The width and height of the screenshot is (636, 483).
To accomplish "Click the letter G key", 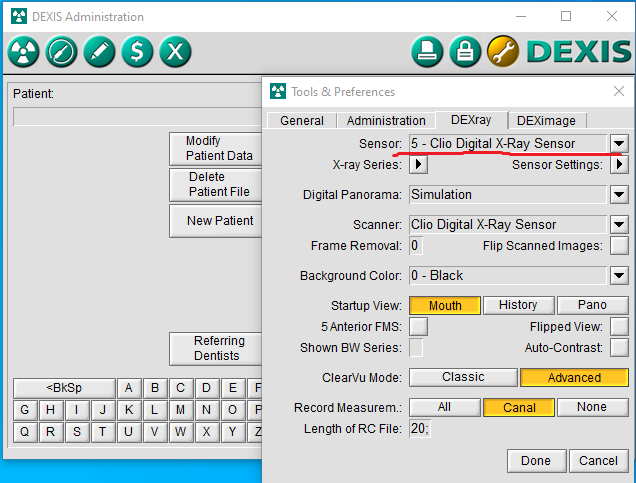I will [25, 410].
